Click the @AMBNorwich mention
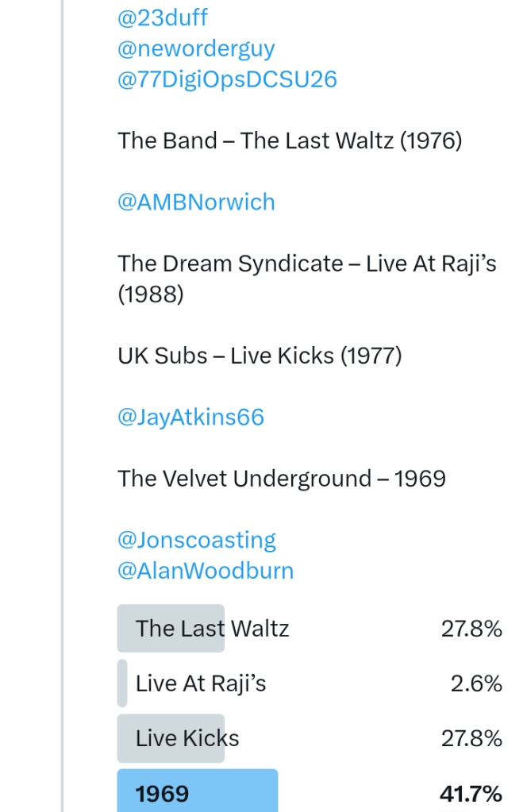The height and width of the screenshot is (812, 527). (x=196, y=202)
